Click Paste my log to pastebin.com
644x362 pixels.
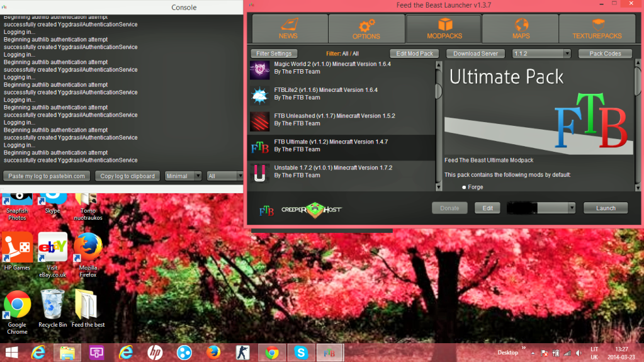point(47,176)
